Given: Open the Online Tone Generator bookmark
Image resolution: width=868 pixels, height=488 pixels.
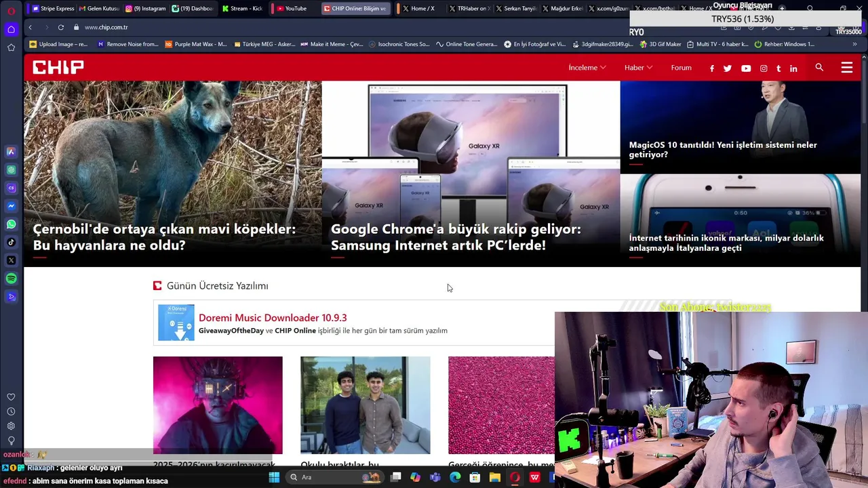Looking at the screenshot, I should [x=467, y=44].
